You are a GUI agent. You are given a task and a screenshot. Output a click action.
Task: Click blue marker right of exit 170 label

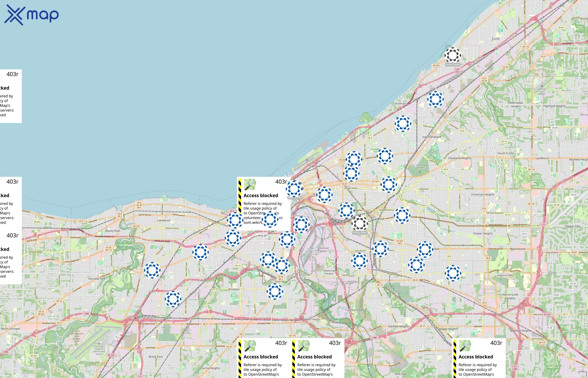tap(301, 224)
